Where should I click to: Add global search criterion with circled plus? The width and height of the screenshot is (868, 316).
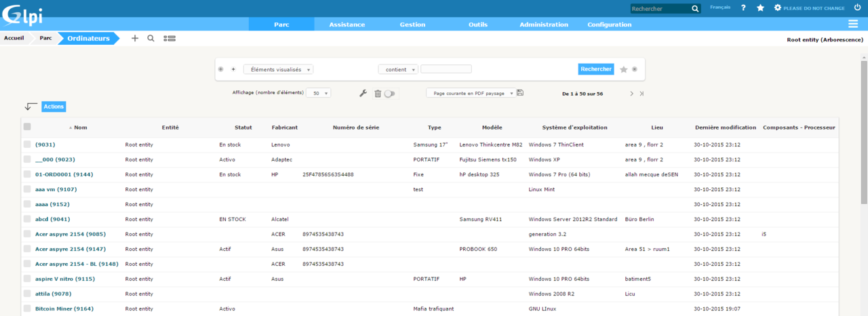coord(221,69)
